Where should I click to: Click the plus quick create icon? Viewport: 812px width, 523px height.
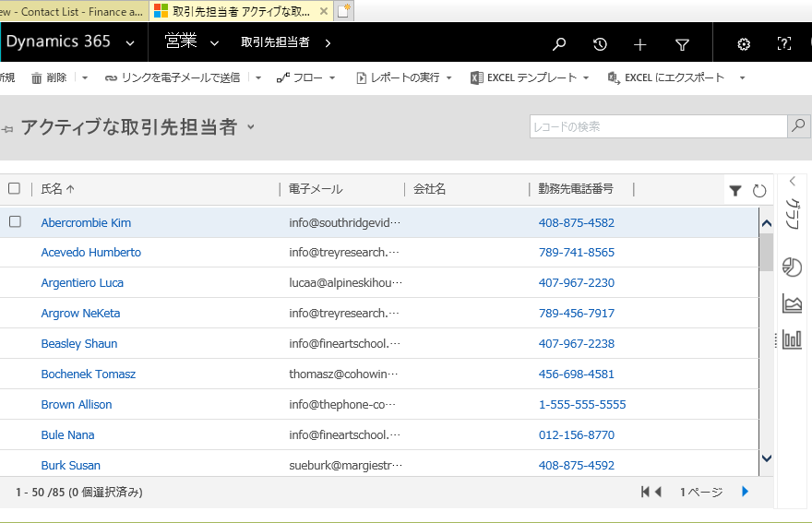coord(640,44)
